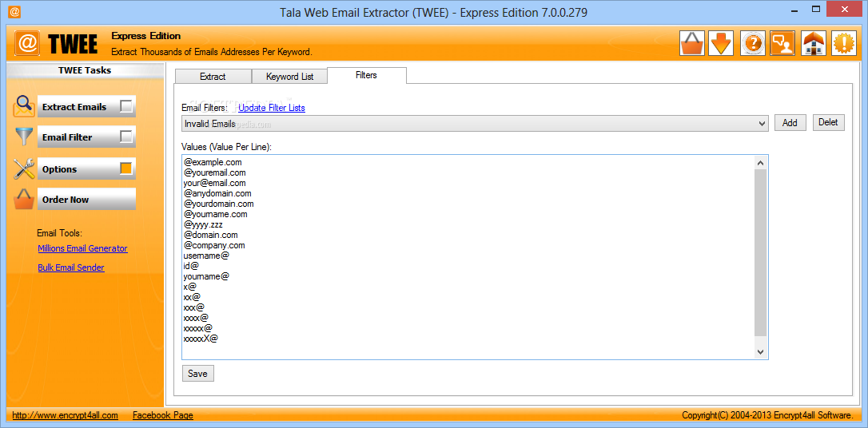Open the Update Filter Lists link
This screenshot has height=428, width=868.
click(271, 108)
